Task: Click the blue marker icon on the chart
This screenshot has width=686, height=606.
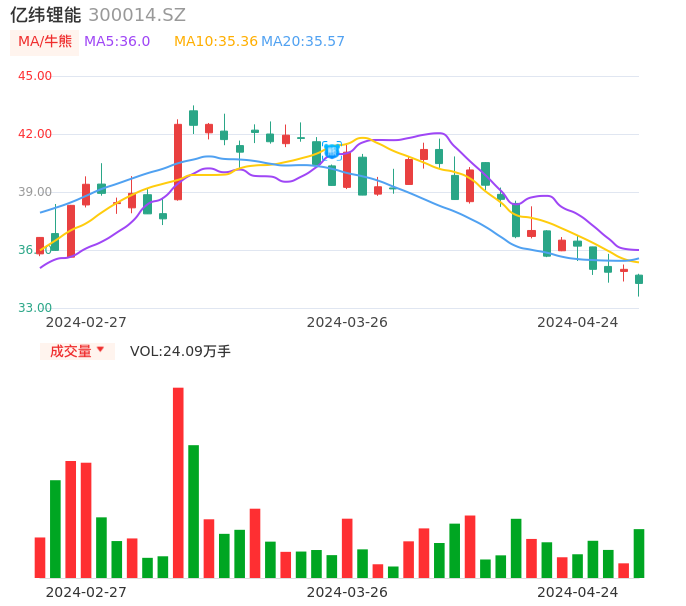Action: pyautogui.click(x=332, y=151)
